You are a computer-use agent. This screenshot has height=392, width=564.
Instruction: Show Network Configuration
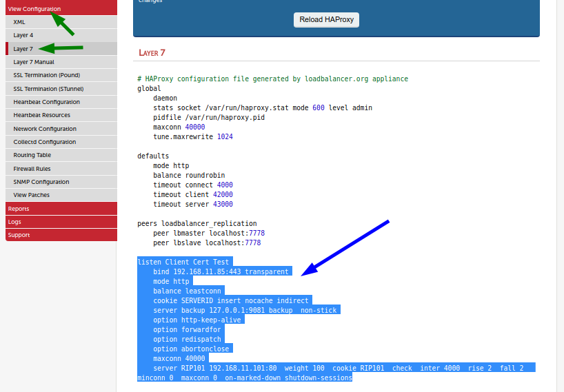61,129
